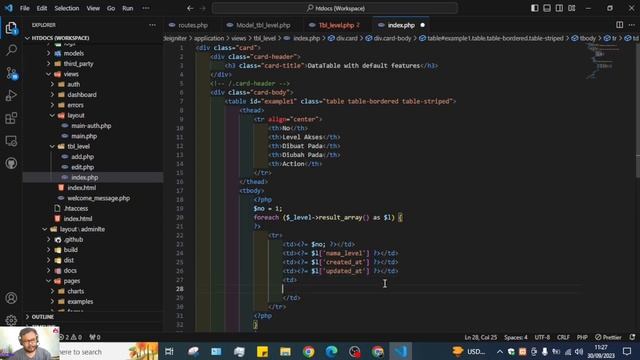640x360 pixels.
Task: Open editor more actions ellipsis
Action: click(x=631, y=25)
